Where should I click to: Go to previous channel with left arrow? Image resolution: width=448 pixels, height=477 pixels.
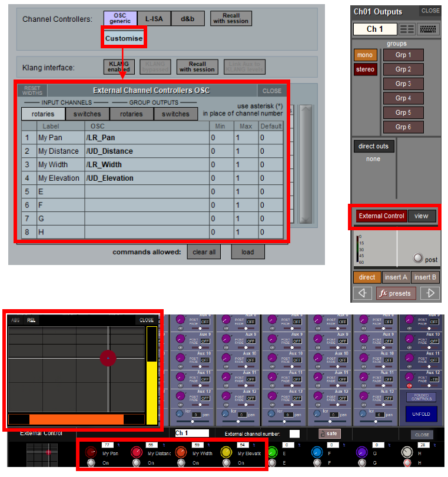[x=363, y=293]
